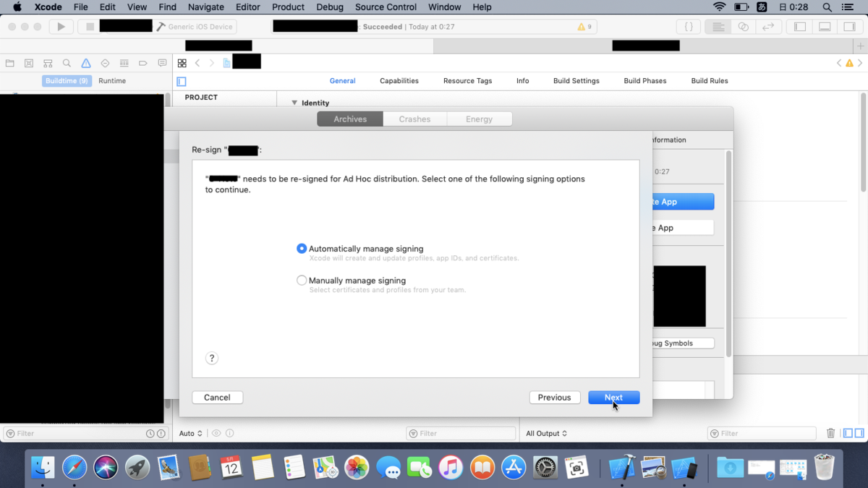Open the Capabilities tab

399,81
